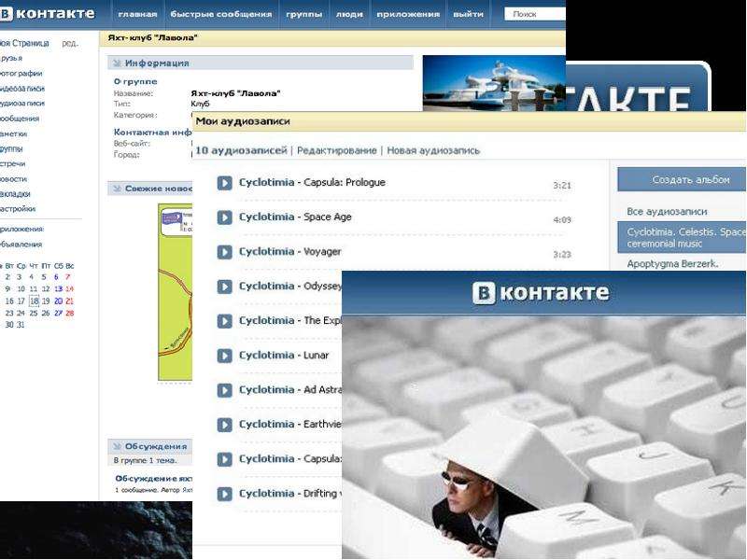Collapse the Свежие новости section

(x=117, y=189)
